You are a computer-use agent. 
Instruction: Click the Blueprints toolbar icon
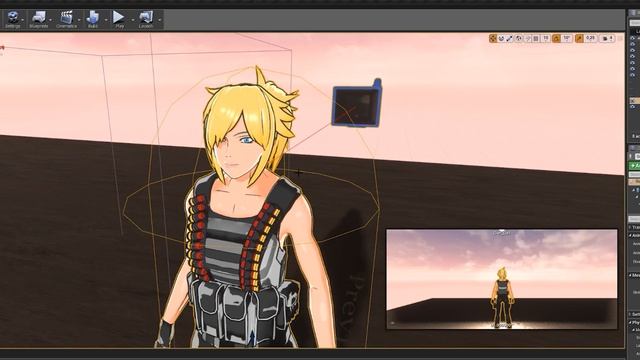coord(39,19)
